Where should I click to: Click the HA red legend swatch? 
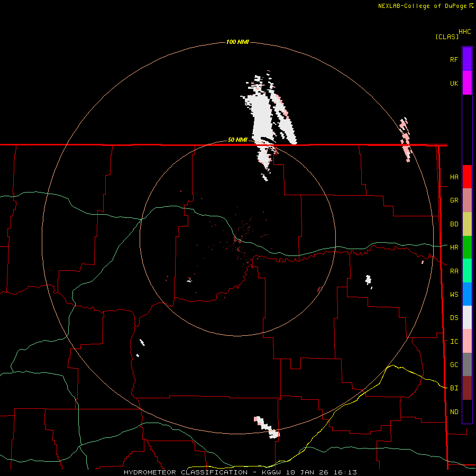pos(467,177)
